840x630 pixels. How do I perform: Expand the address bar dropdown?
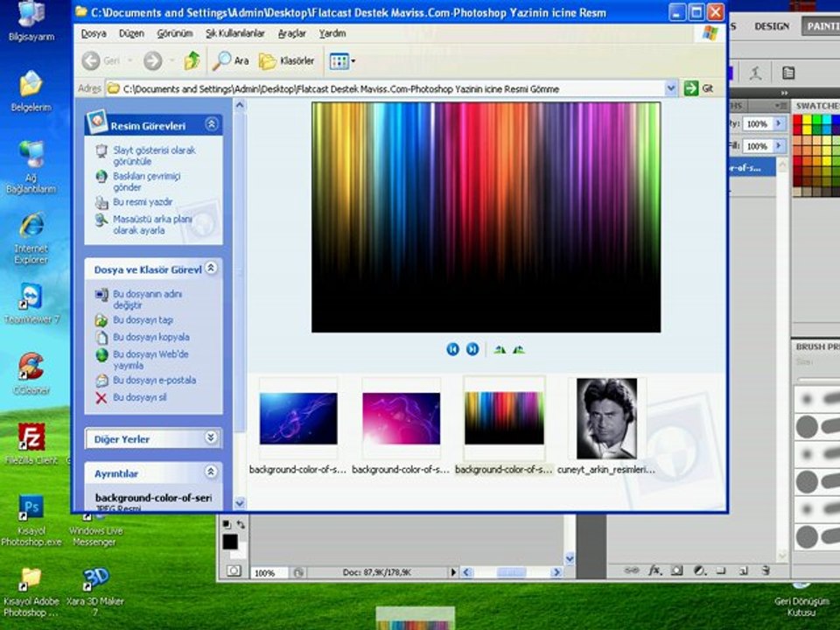pyautogui.click(x=671, y=88)
